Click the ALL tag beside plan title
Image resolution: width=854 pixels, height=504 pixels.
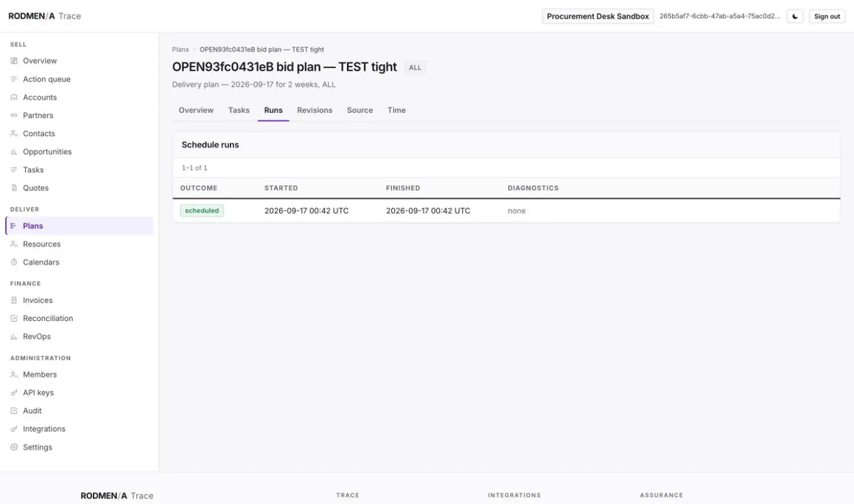point(415,68)
